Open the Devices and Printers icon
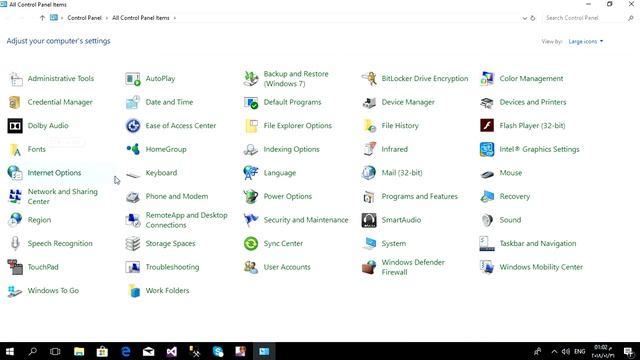Screen dimensions: 640x360 487,102
